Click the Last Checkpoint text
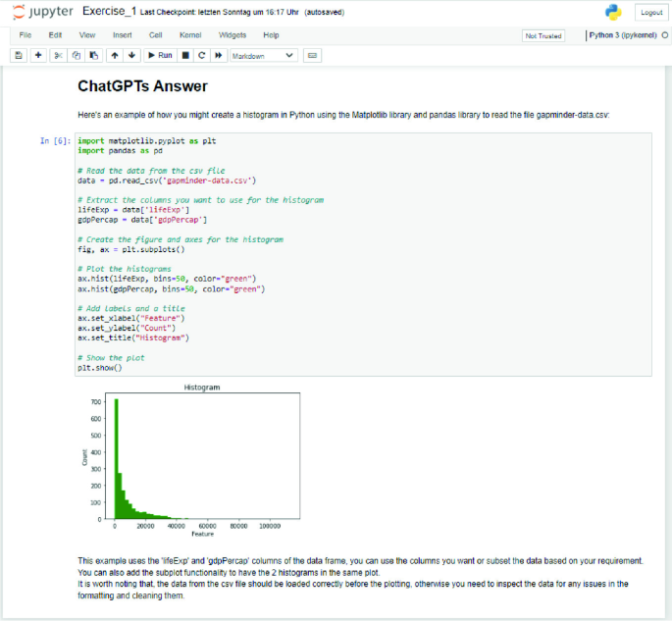This screenshot has height=621, width=672. pyautogui.click(x=220, y=12)
